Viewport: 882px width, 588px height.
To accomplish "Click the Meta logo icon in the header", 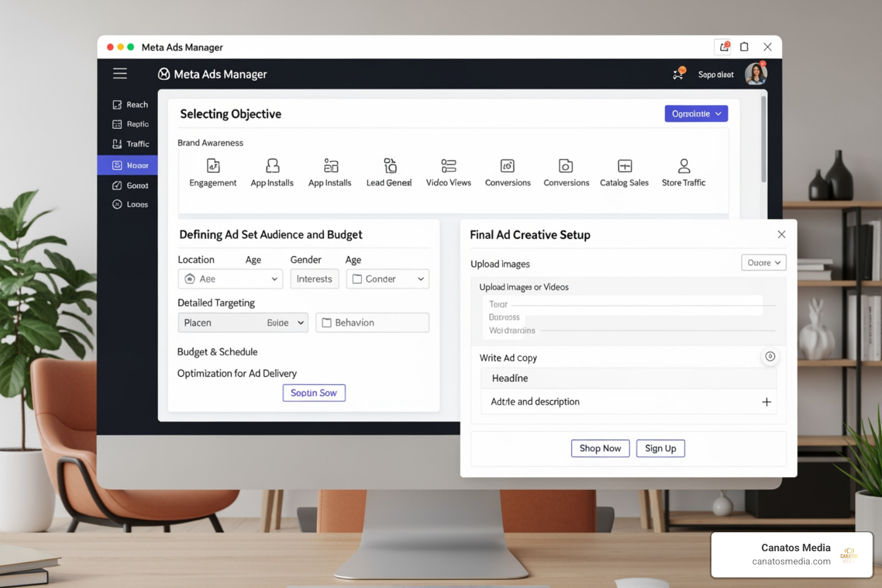I will pyautogui.click(x=164, y=74).
